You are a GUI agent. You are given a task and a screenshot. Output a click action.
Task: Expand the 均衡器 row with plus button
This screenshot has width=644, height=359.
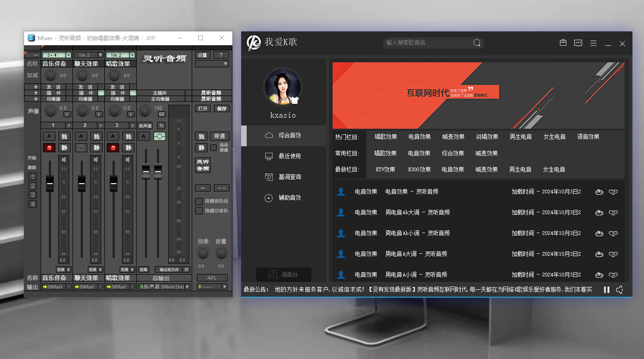36,99
